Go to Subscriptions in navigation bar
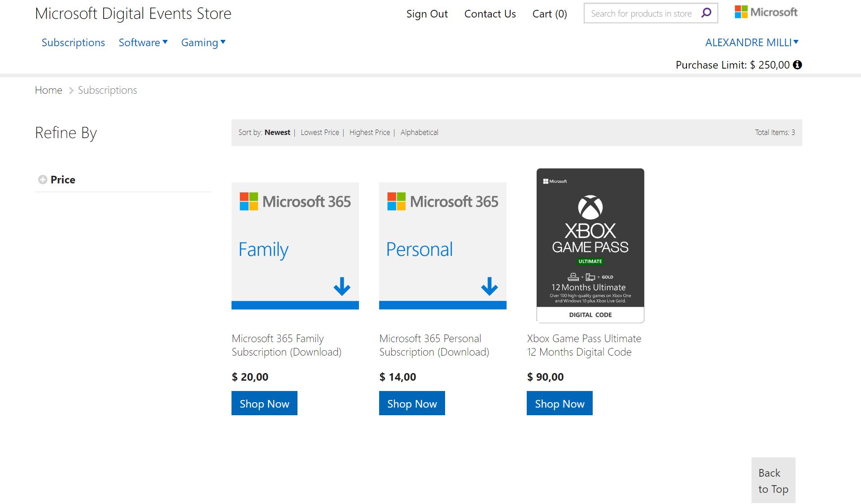 click(x=73, y=42)
